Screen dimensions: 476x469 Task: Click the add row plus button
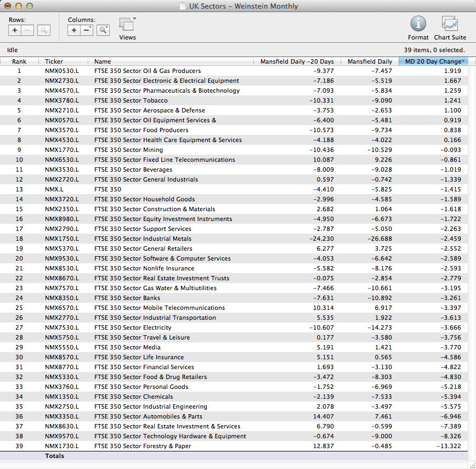pyautogui.click(x=15, y=30)
